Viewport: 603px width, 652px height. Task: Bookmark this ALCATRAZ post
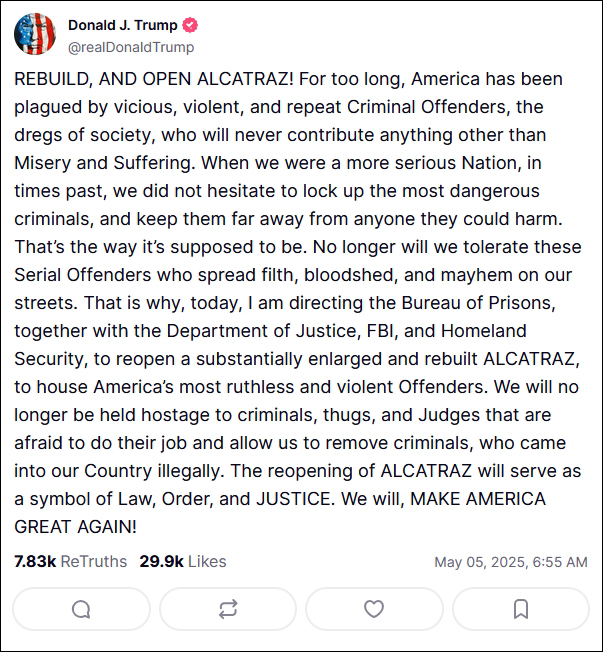[x=521, y=609]
